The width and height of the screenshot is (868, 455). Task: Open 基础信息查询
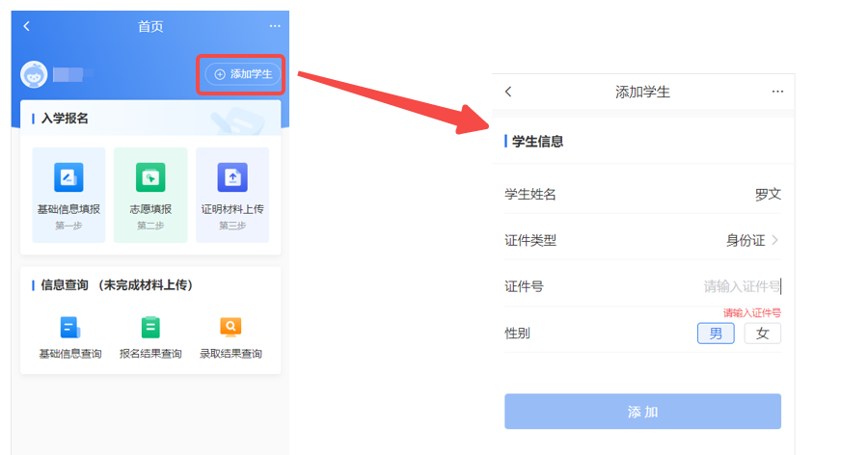point(70,337)
